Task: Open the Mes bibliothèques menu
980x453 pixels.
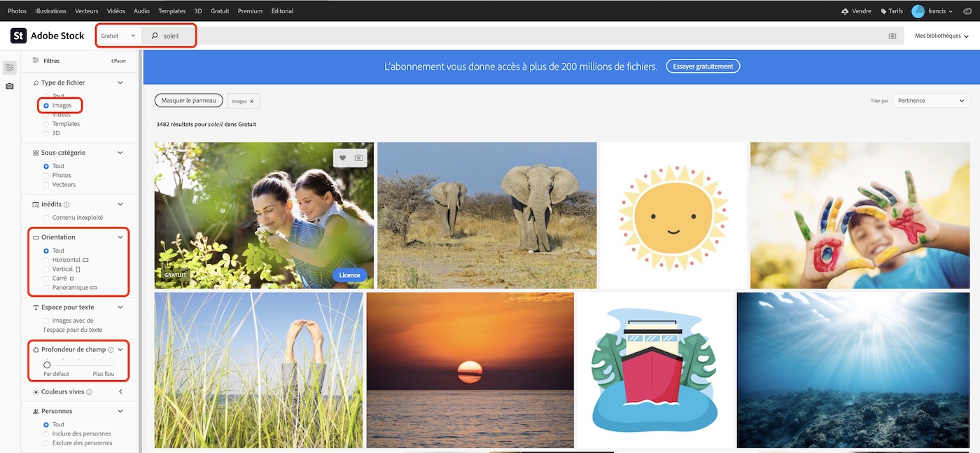Action: pyautogui.click(x=941, y=35)
